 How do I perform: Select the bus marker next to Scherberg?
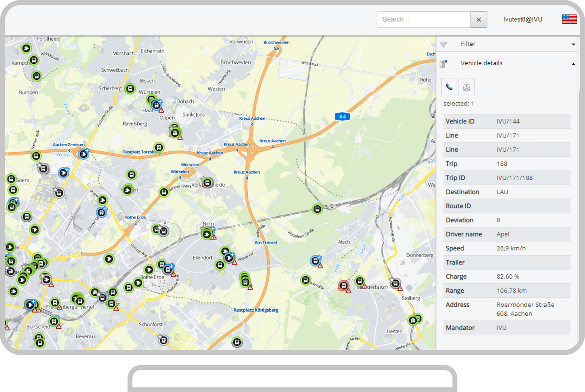click(x=130, y=88)
